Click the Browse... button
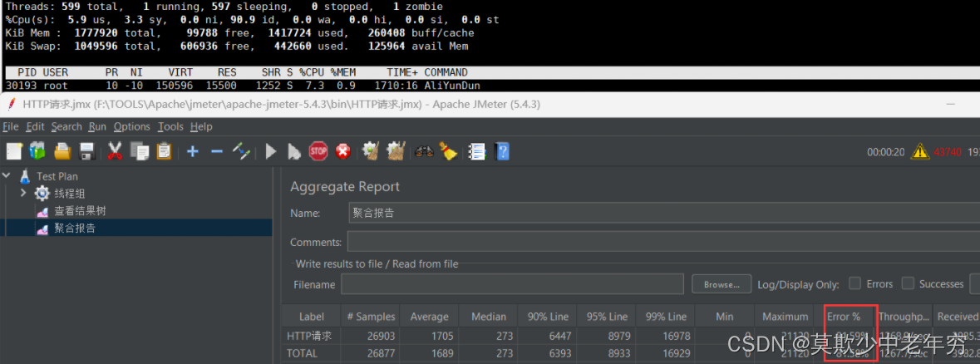980x364 pixels. 721,284
